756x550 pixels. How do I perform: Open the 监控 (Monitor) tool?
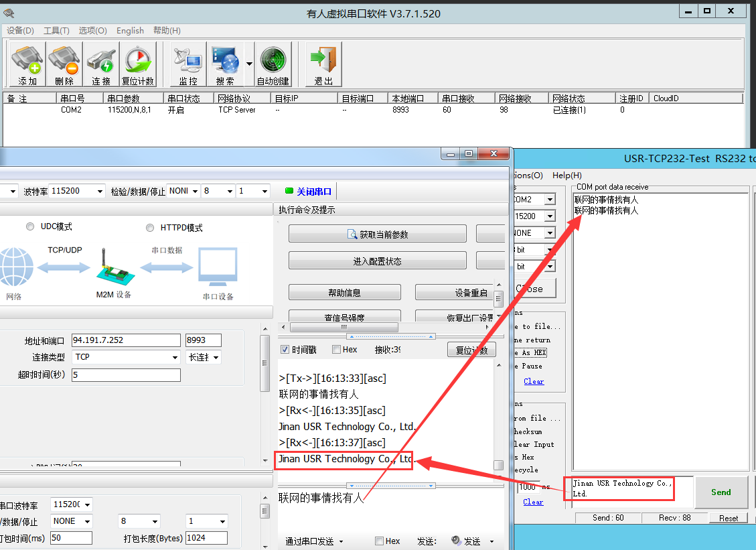pos(188,65)
